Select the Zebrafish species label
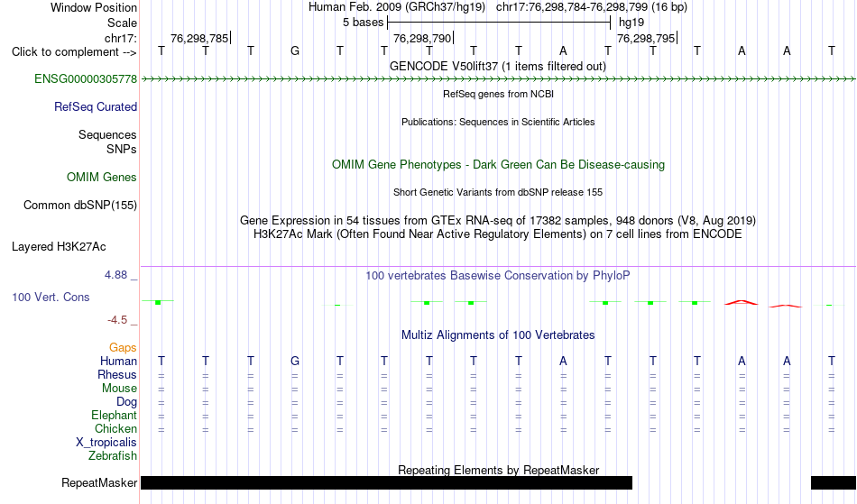857x504 pixels. click(113, 456)
